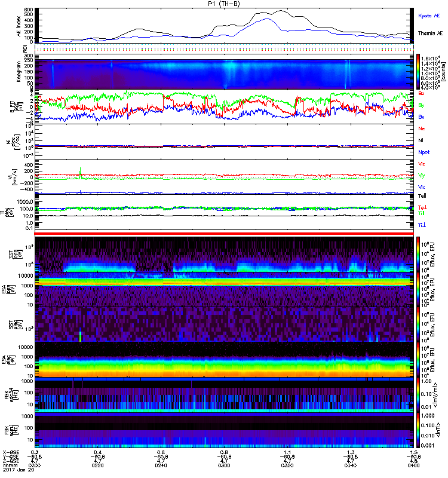
Task: Click the blue Ti perpendicular legend label
Action: pyautogui.click(x=422, y=225)
